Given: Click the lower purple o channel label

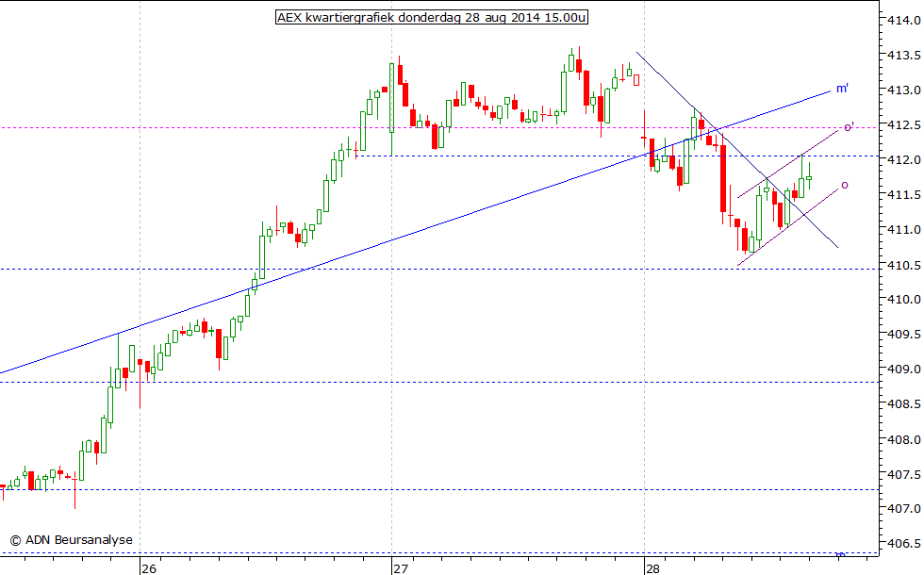Looking at the screenshot, I should click(845, 185).
